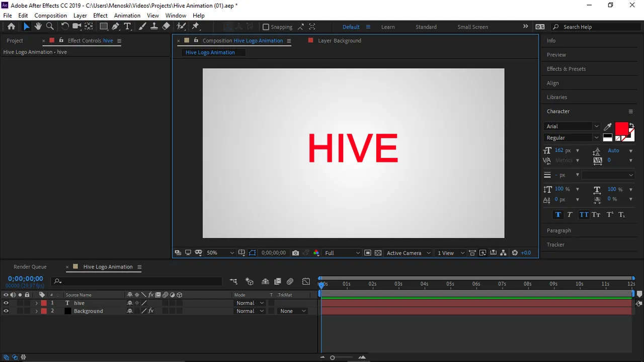Viewport: 644px width, 362px height.
Task: Open the Active Camera dropdown
Action: (409, 253)
